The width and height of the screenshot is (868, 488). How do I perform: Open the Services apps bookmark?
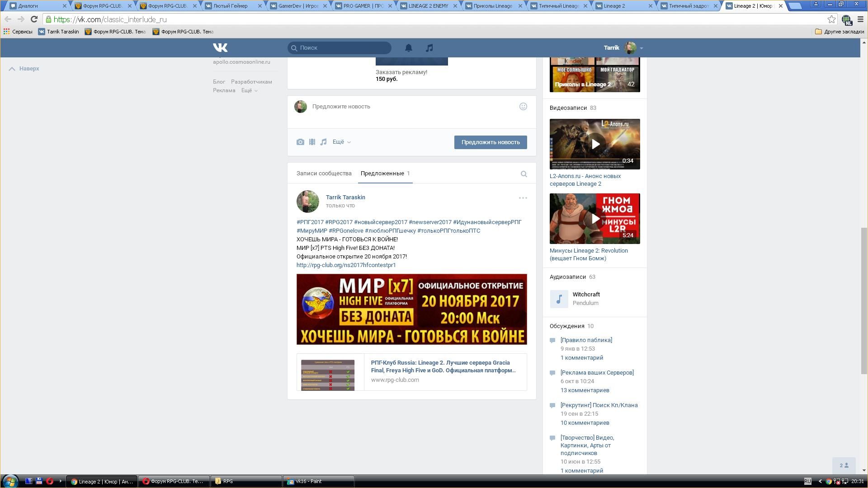18,32
